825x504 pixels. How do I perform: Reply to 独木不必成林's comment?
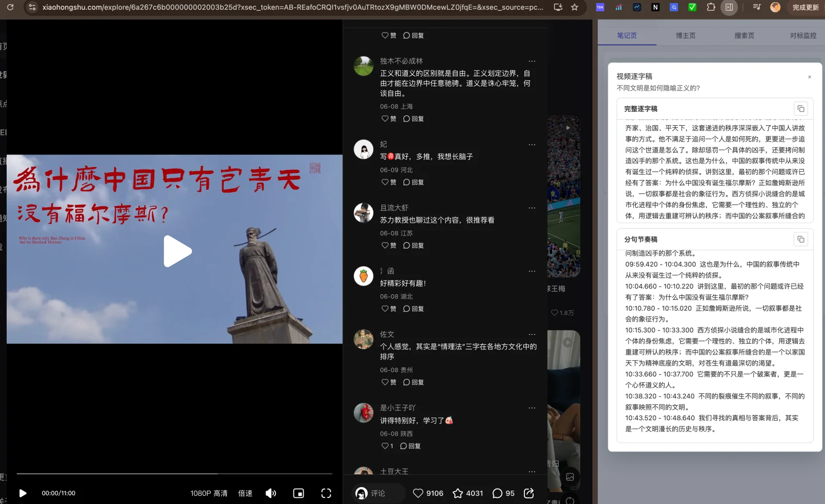coord(414,119)
